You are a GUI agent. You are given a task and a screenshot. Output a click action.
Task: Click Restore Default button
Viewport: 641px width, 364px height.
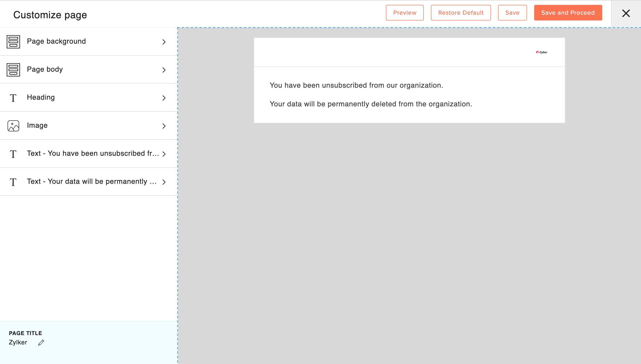click(460, 13)
